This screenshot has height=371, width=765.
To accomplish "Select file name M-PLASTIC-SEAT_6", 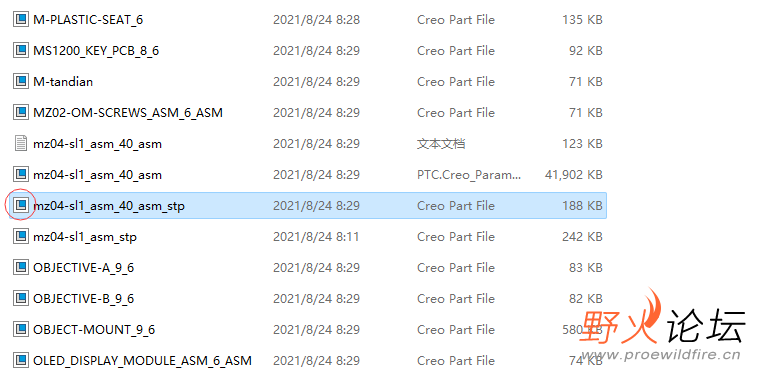I will (88, 20).
